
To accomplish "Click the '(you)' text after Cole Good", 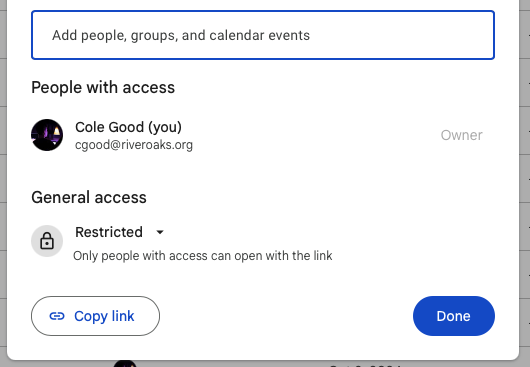I will [x=165, y=127].
